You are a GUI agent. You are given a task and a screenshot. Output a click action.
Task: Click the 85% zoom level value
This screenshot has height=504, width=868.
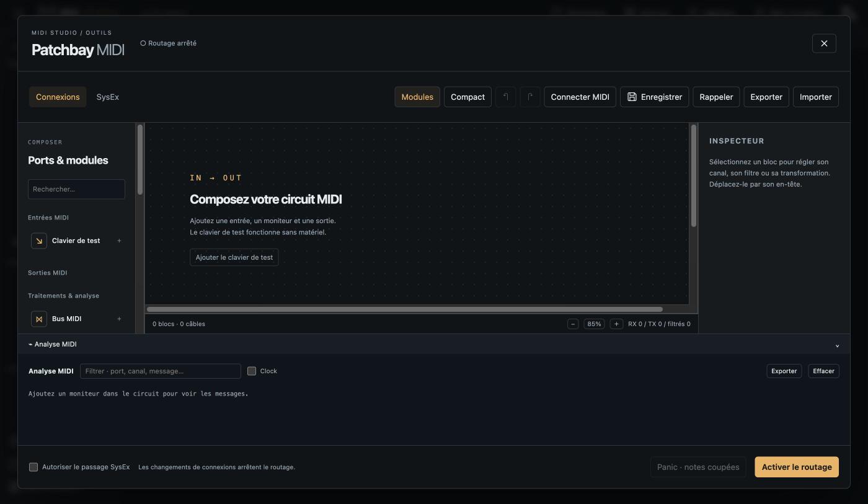(x=594, y=324)
